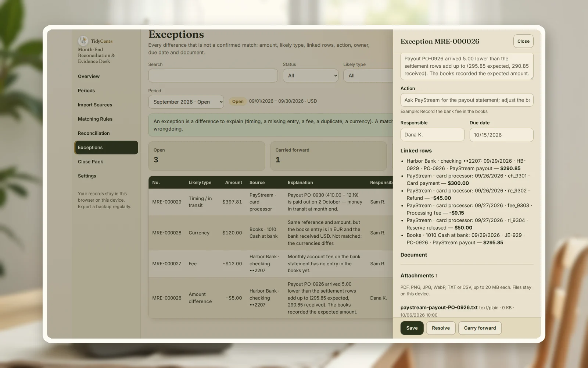This screenshot has height=368, width=588.
Task: Click the Open period status badge
Action: click(x=238, y=102)
